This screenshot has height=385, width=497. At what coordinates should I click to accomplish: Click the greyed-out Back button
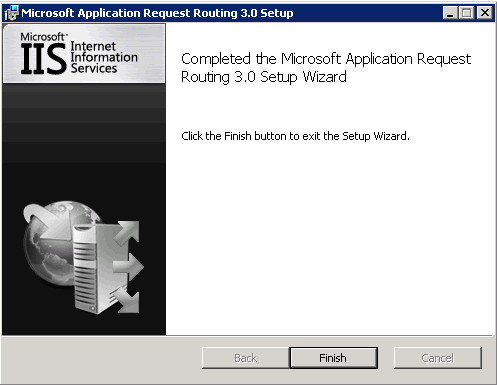(x=246, y=358)
